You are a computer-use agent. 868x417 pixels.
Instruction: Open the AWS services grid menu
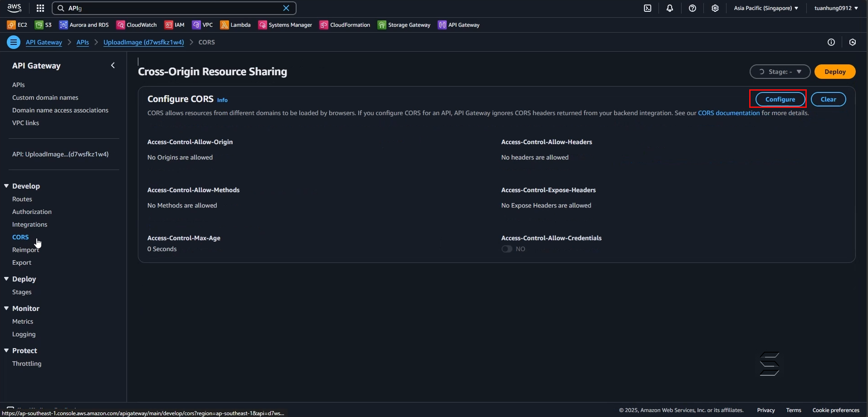(40, 8)
